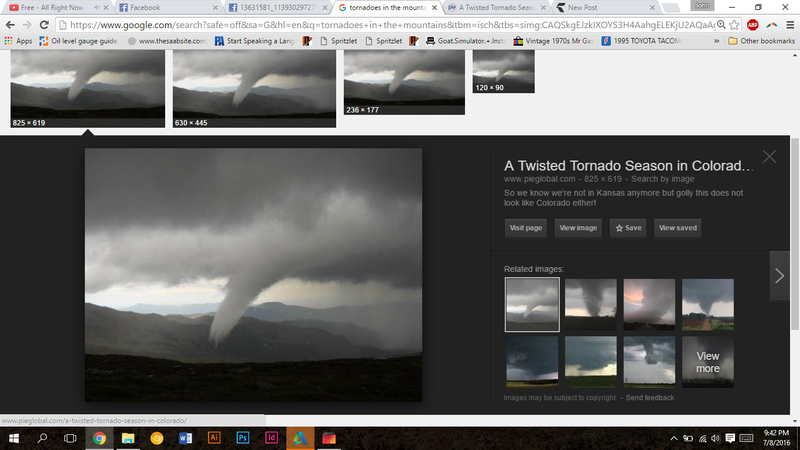Open 1995 TOYOTA TACOMA bookmark
800x450 pixels.
(641, 41)
